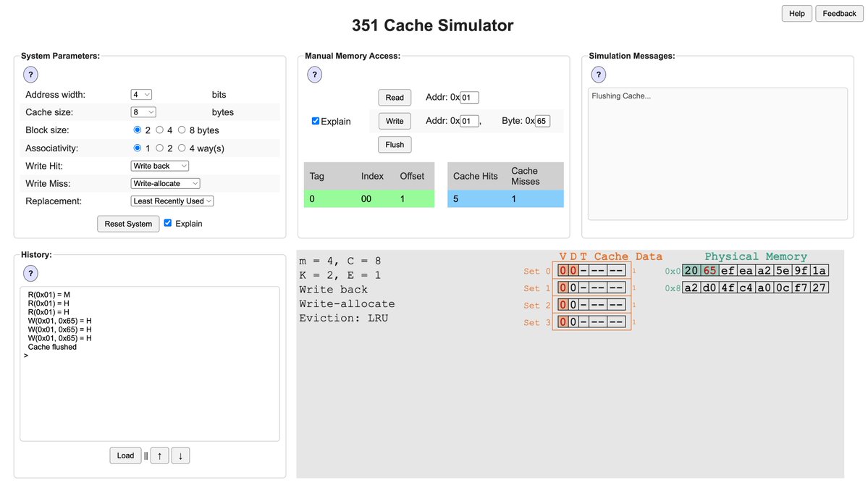Open the Write Hit policy dropdown
Image resolution: width=868 pixels, height=504 pixels.
coord(159,166)
